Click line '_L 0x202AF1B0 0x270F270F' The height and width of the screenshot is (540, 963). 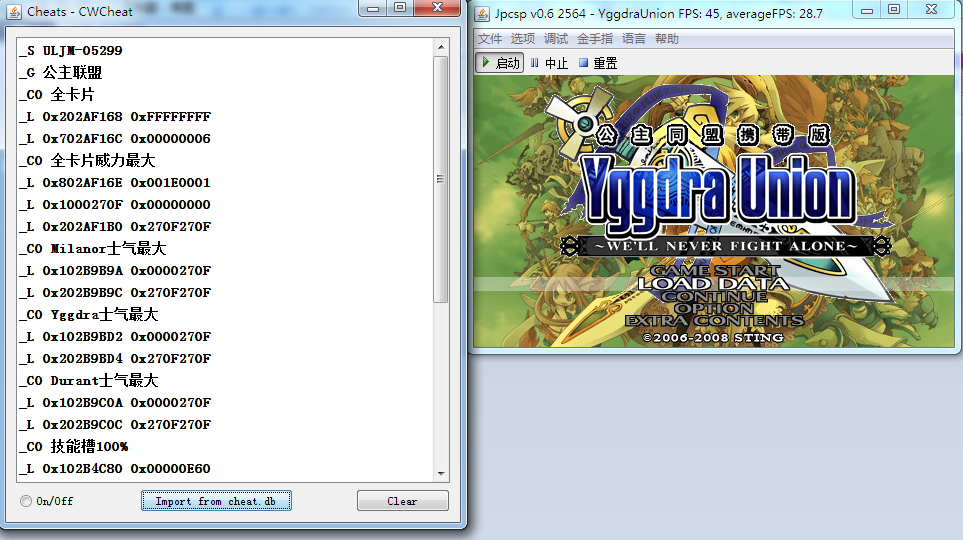pos(115,227)
